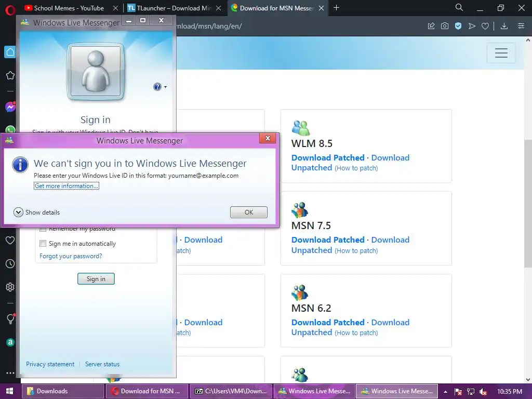Image resolution: width=532 pixels, height=399 pixels.
Task: Click the blue help icon in Messenger
Action: pos(157,87)
